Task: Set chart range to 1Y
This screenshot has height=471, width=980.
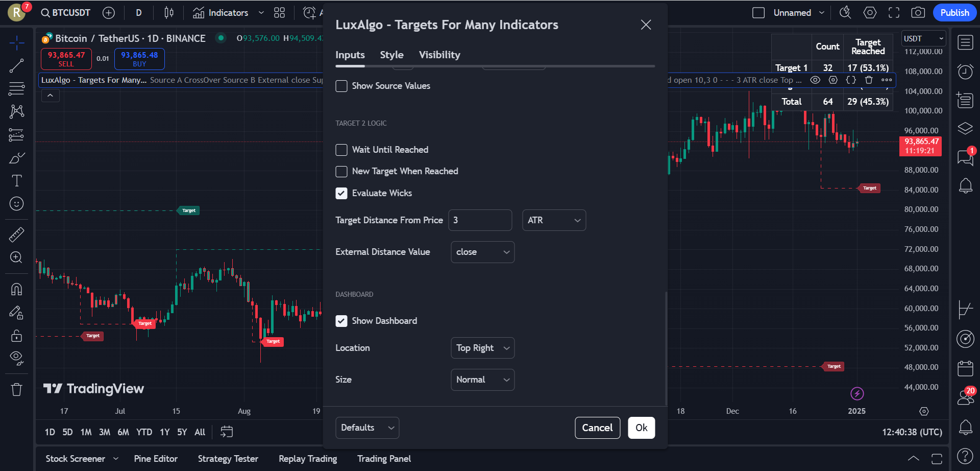Action: coord(164,432)
